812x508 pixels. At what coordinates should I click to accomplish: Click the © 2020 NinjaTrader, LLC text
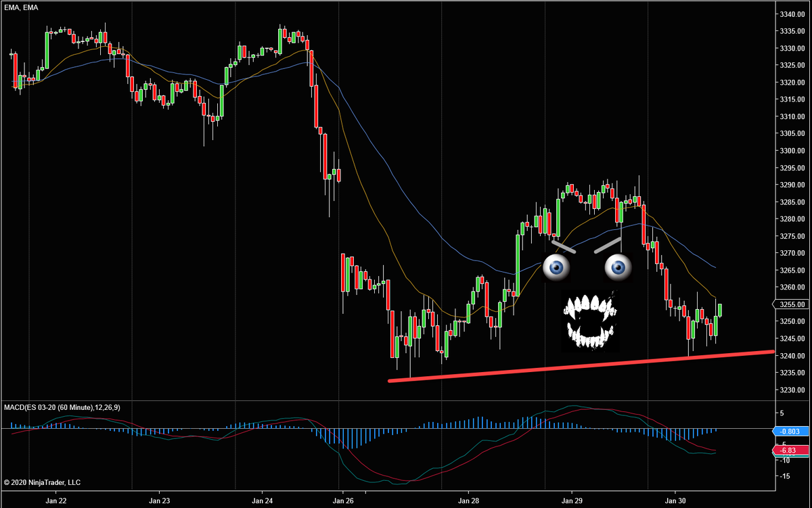tap(42, 482)
